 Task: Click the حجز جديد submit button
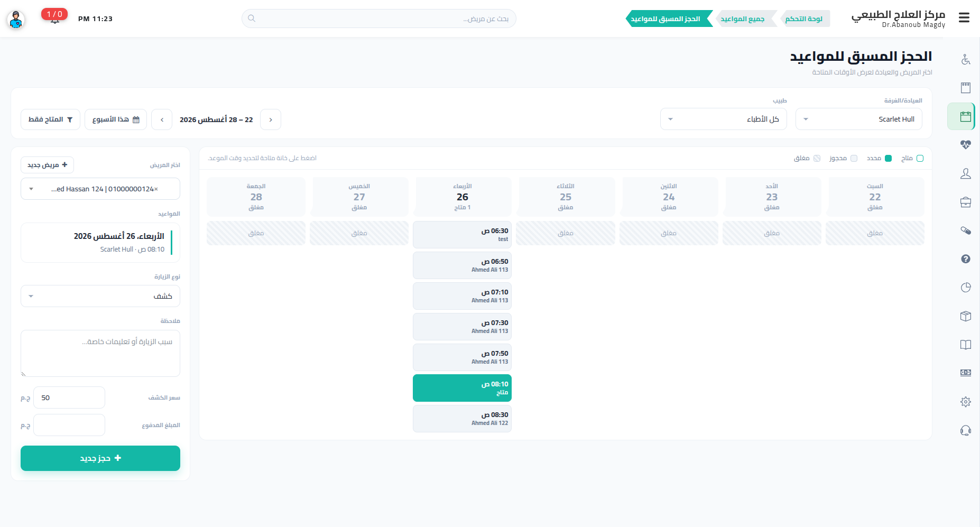coord(100,458)
